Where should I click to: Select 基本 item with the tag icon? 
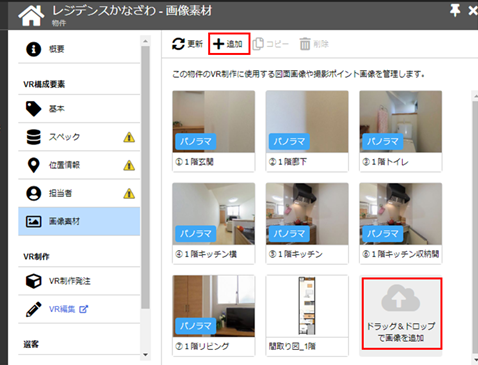point(79,109)
